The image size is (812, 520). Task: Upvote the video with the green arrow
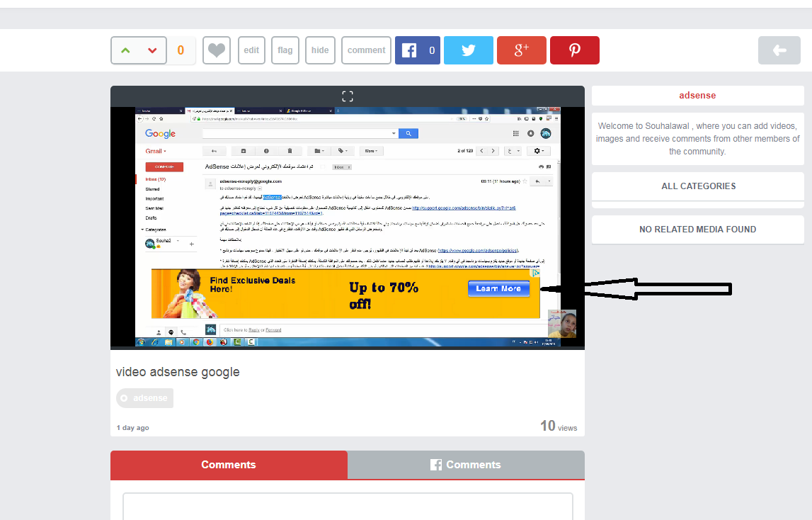(x=125, y=50)
